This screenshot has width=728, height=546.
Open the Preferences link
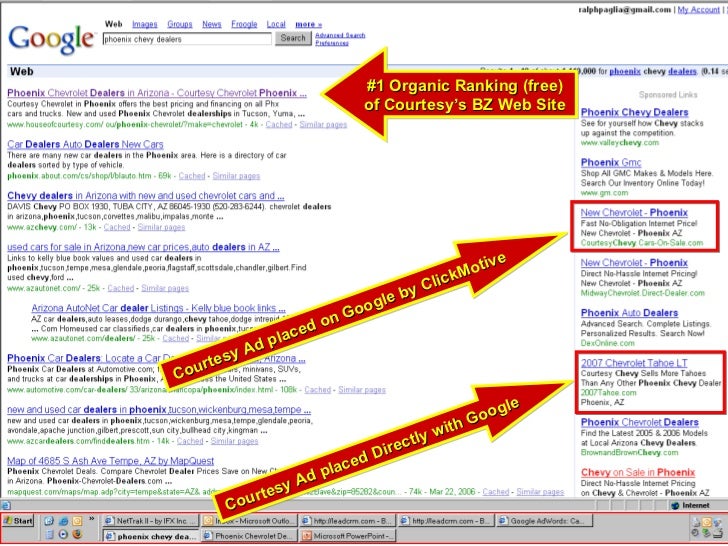click(332, 43)
